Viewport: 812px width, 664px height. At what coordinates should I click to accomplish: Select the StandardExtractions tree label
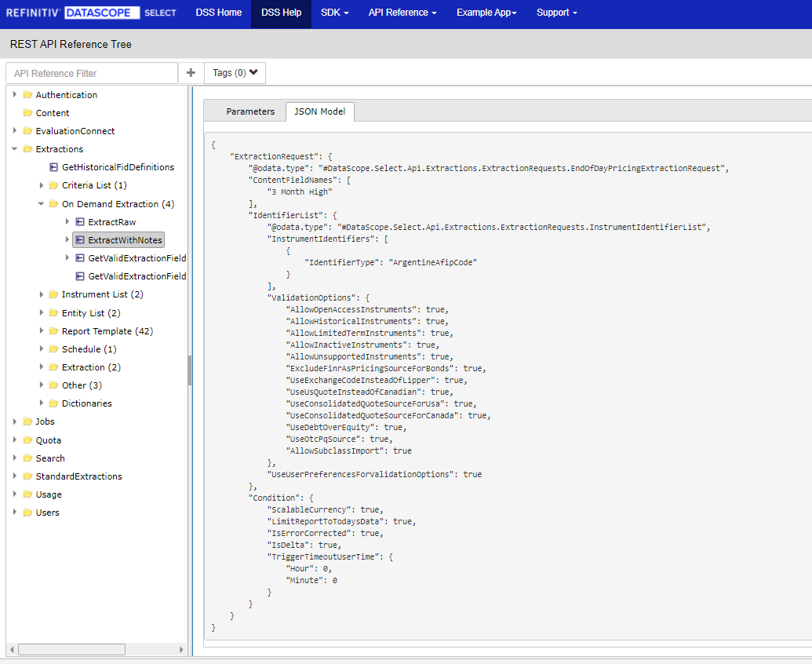click(x=78, y=477)
